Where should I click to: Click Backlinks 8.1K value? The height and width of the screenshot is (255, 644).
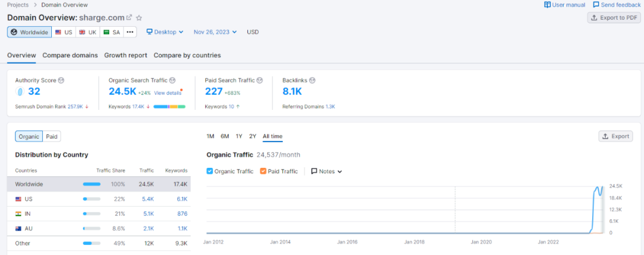[x=291, y=91]
